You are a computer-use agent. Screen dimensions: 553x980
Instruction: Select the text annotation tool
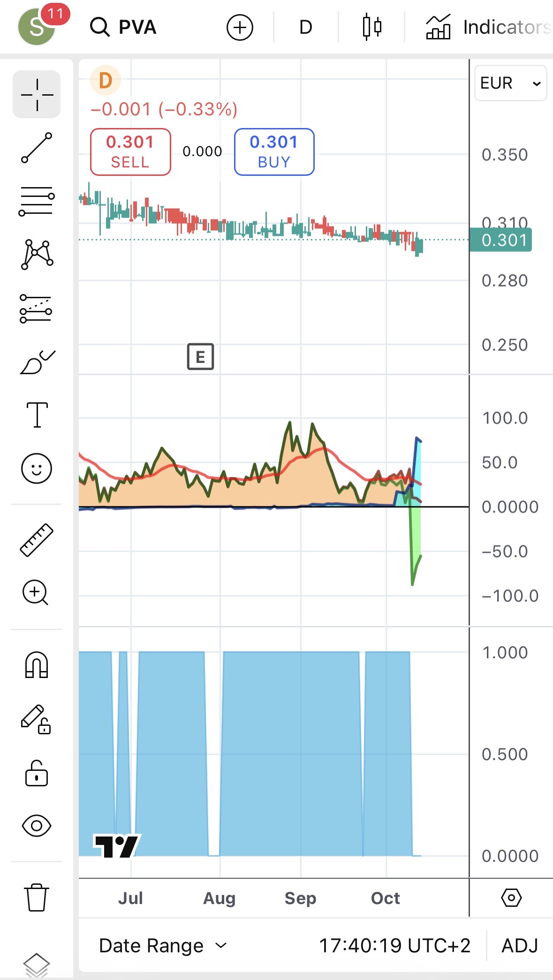[x=37, y=415]
